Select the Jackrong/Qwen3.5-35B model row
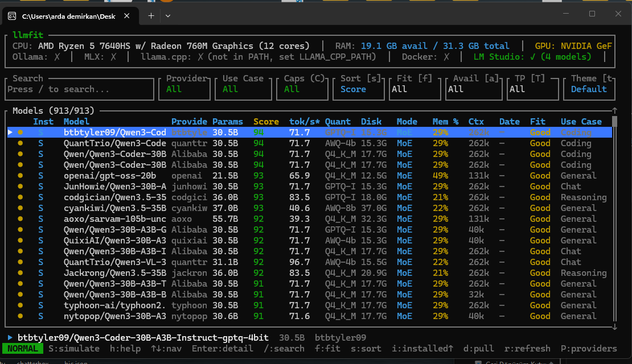632x364 pixels. pos(310,273)
